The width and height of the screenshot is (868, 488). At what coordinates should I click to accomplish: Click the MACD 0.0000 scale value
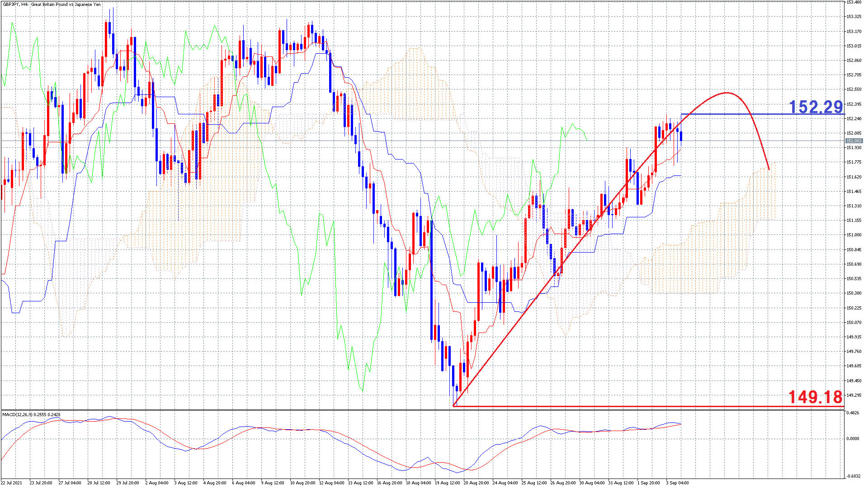(x=853, y=438)
